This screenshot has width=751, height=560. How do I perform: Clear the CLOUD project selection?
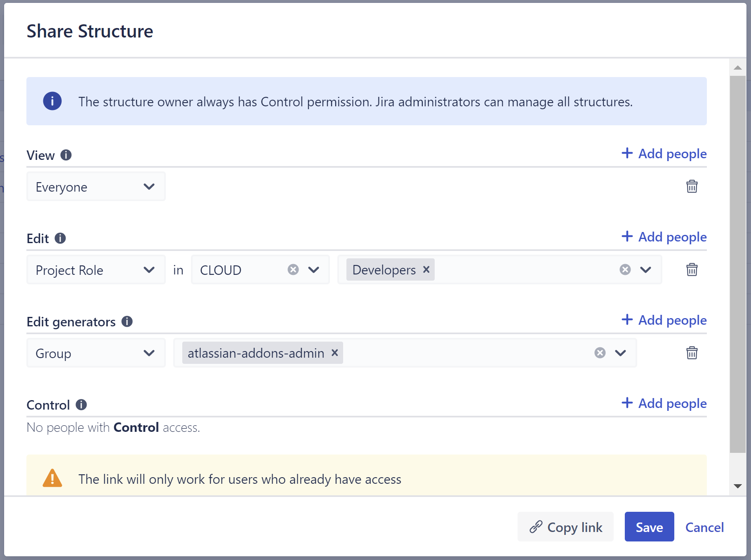(x=293, y=269)
